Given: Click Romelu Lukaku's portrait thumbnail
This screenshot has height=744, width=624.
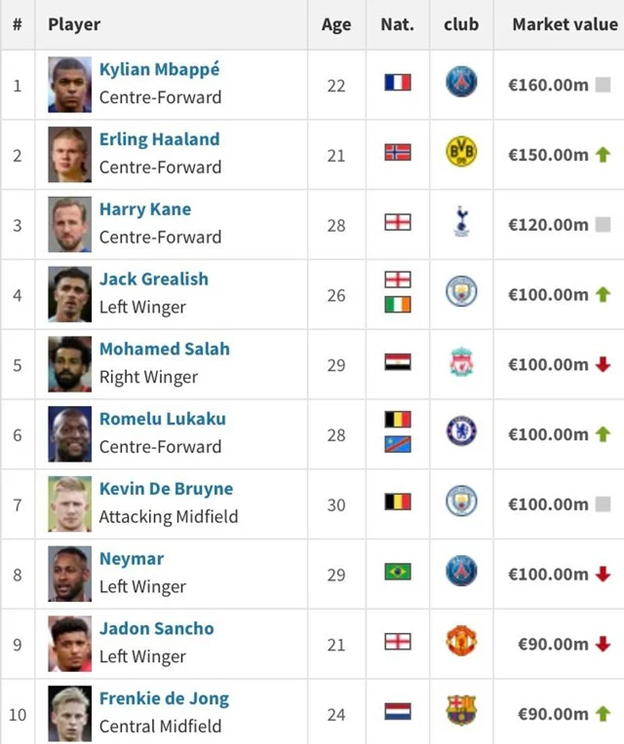Looking at the screenshot, I should 70,434.
